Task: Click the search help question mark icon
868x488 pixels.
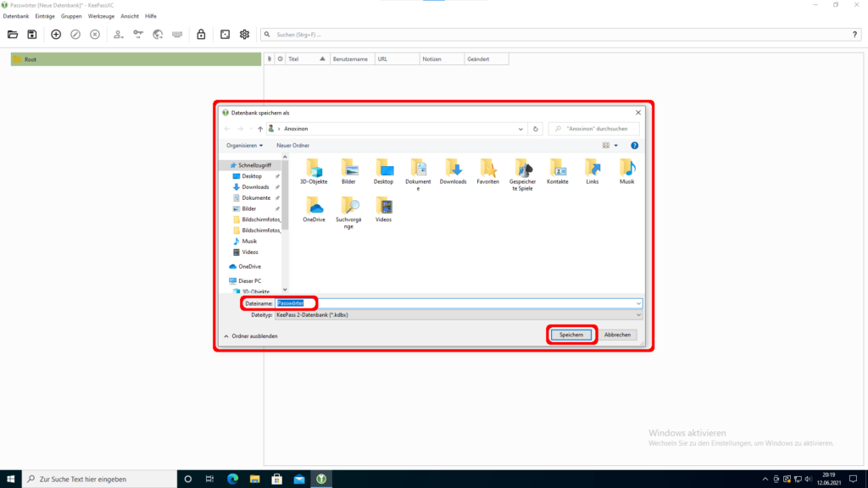Action: point(854,34)
